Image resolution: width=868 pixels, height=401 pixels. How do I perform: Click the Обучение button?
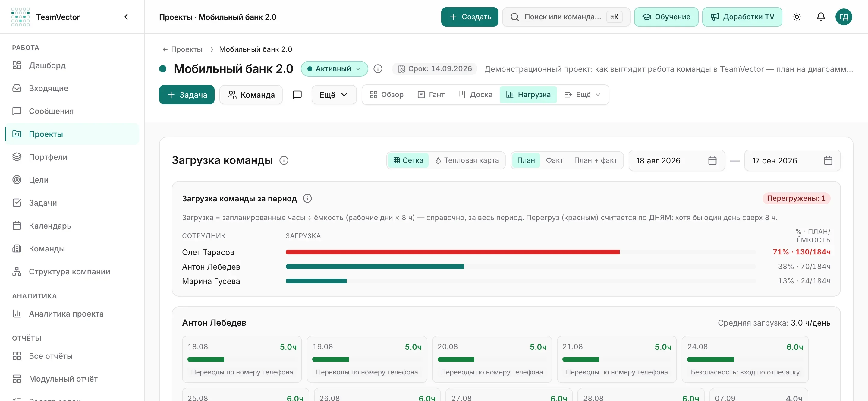click(x=666, y=17)
